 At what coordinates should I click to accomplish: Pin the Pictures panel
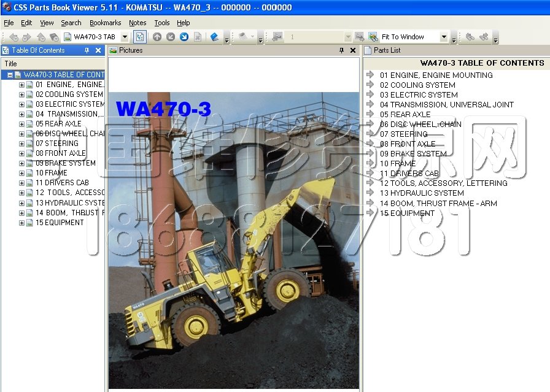[x=342, y=50]
